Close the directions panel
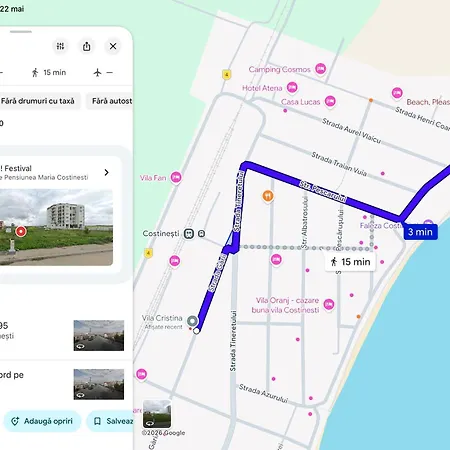450x450 pixels. tap(113, 46)
